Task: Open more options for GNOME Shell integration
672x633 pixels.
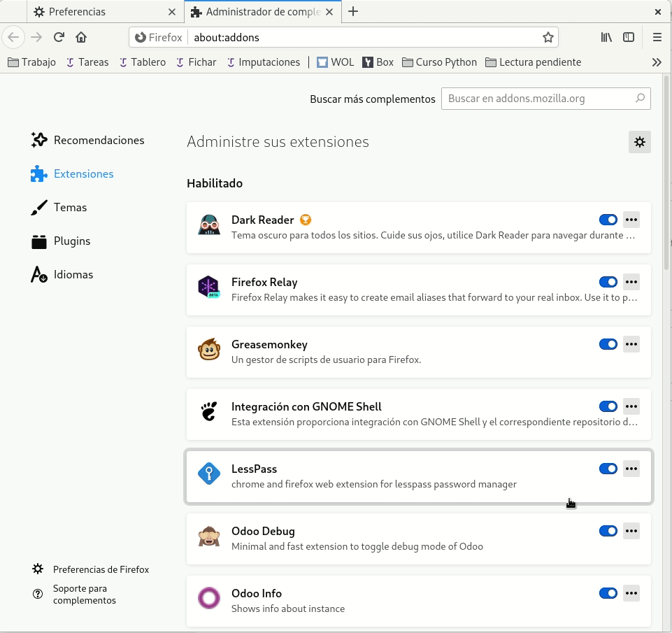Action: 631,406
